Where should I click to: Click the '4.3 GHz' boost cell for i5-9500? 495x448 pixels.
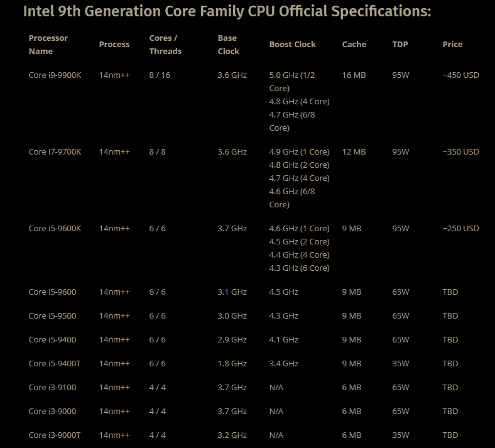coord(283,315)
